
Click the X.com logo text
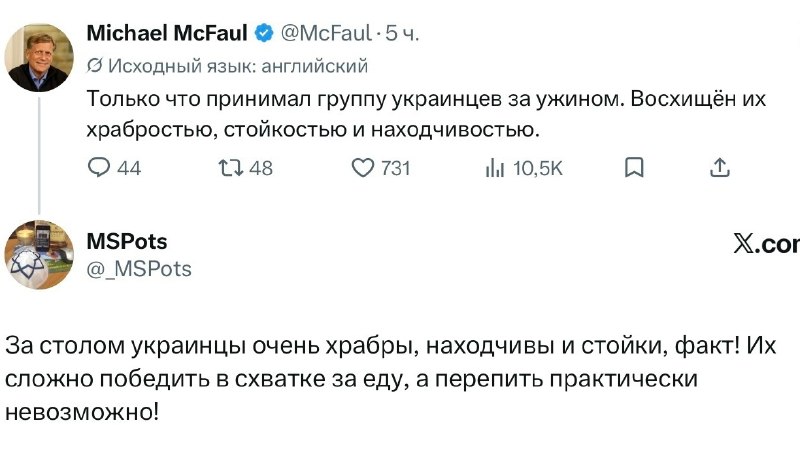coord(766,244)
